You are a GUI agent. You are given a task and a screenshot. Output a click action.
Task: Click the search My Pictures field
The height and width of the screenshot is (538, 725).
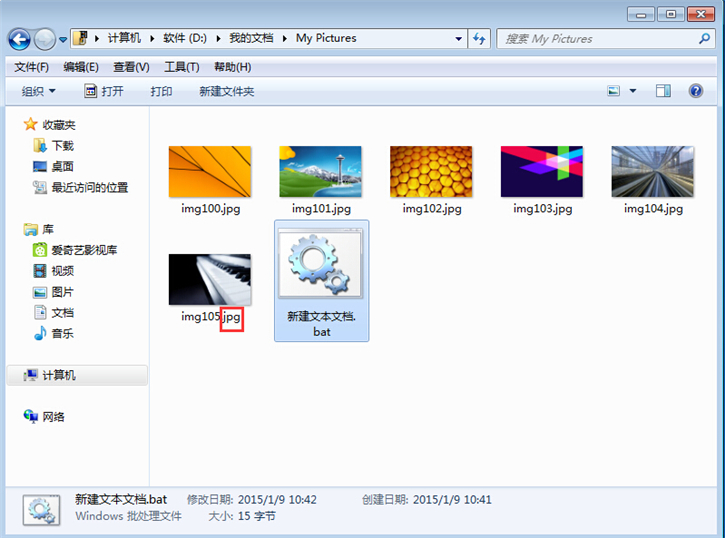pos(595,39)
